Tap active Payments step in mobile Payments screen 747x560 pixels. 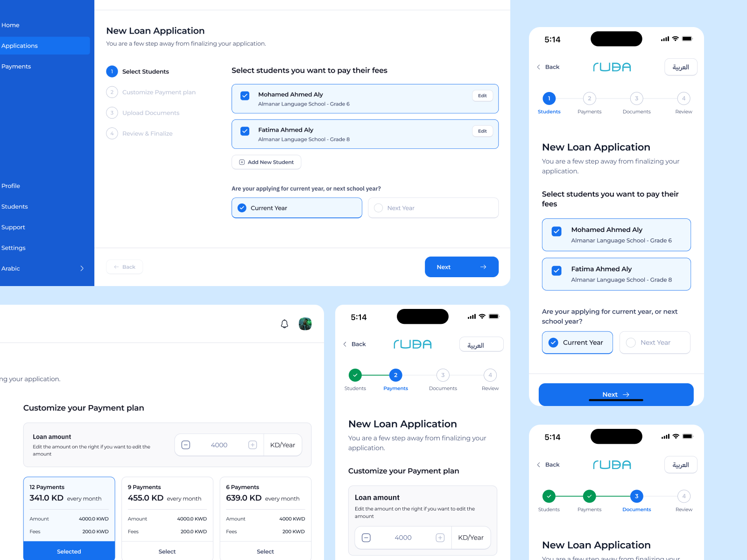point(395,380)
